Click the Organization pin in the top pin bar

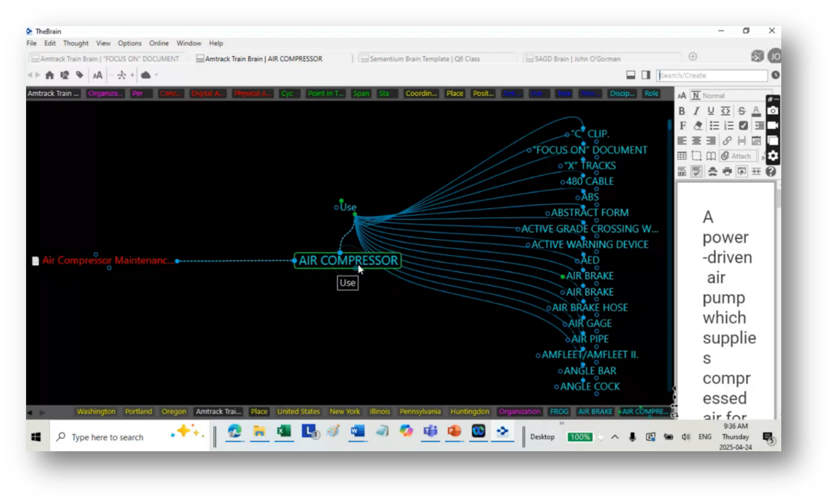[105, 93]
